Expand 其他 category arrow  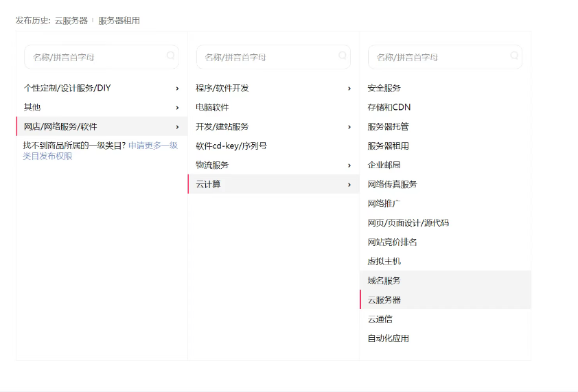(x=177, y=108)
